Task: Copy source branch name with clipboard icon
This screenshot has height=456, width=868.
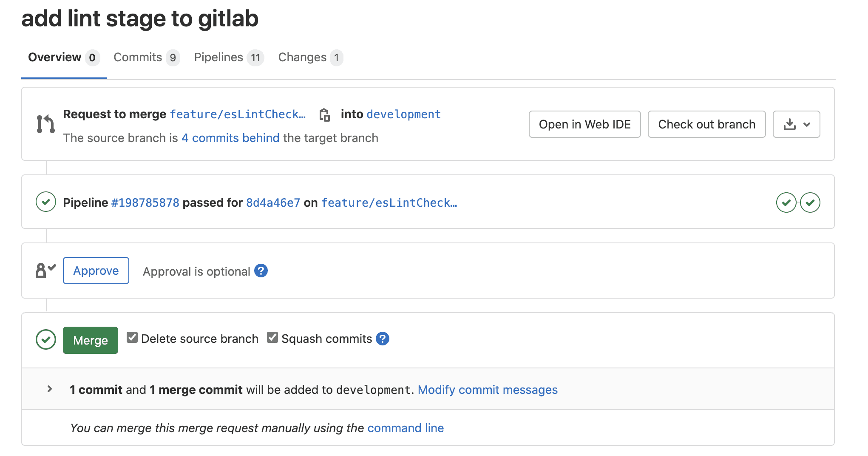Action: pos(324,115)
